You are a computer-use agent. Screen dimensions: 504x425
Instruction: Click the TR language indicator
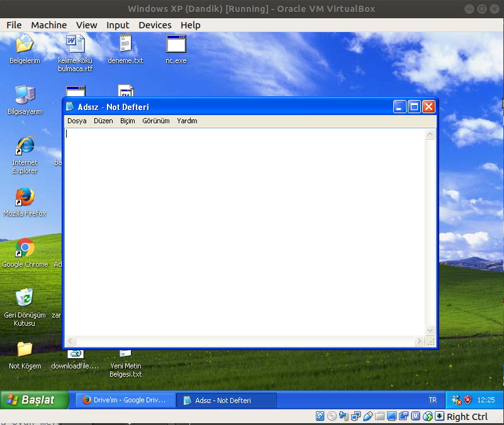[433, 400]
